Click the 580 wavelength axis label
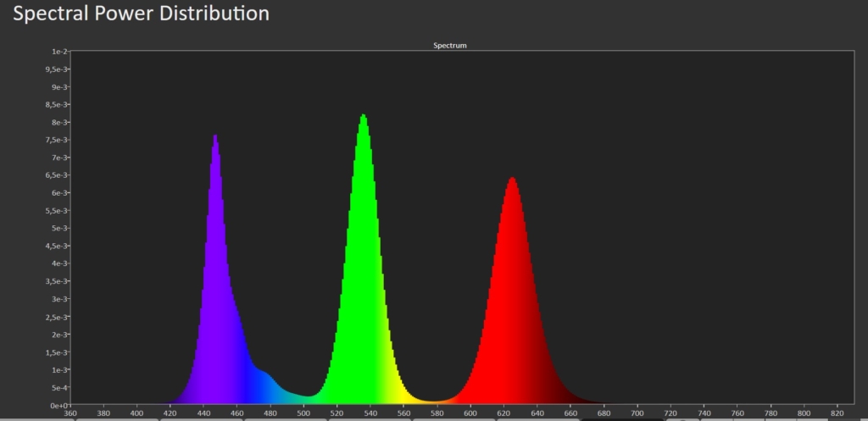 [x=437, y=413]
